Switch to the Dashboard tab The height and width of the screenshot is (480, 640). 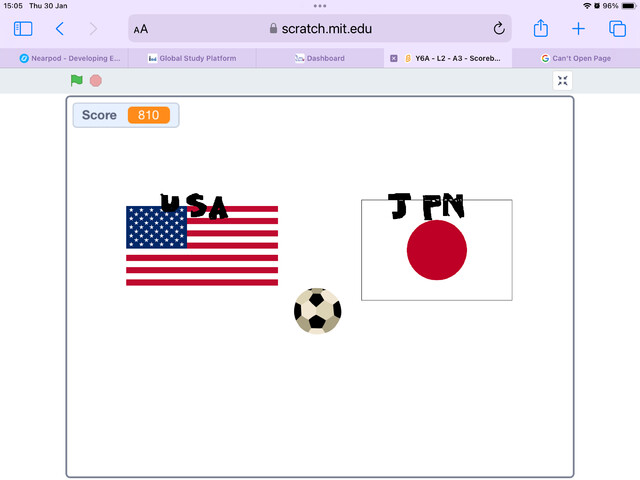(320, 58)
